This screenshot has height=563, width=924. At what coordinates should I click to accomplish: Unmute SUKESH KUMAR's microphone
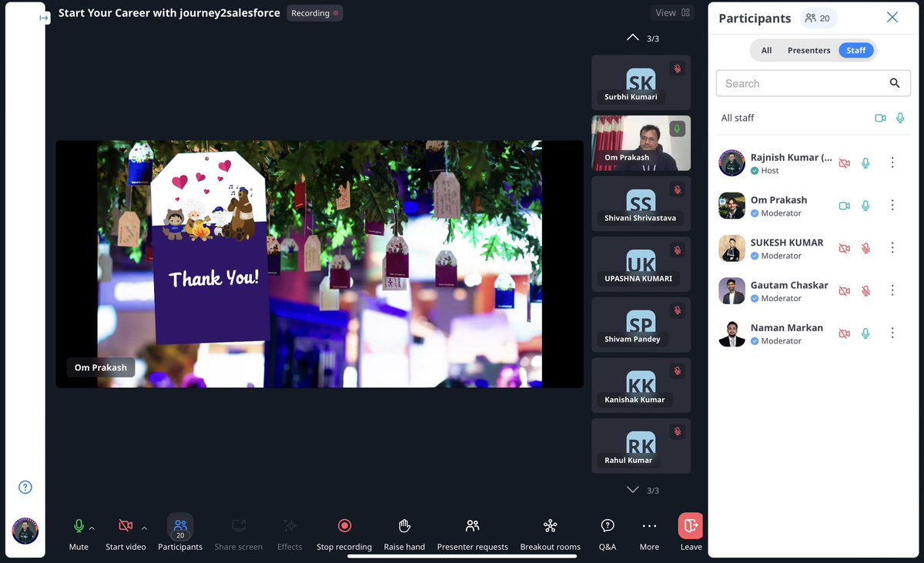[x=865, y=248]
